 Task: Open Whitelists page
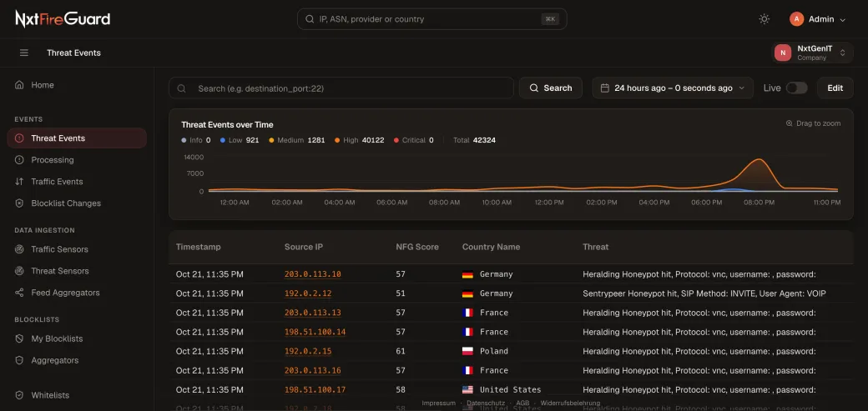pos(77,395)
